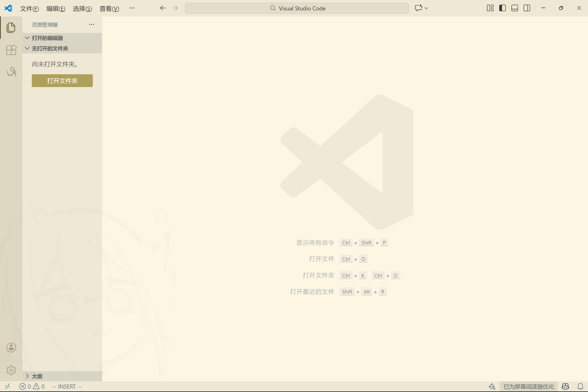The image size is (588, 392).
Task: Minimize the VS Code window
Action: click(x=543, y=8)
